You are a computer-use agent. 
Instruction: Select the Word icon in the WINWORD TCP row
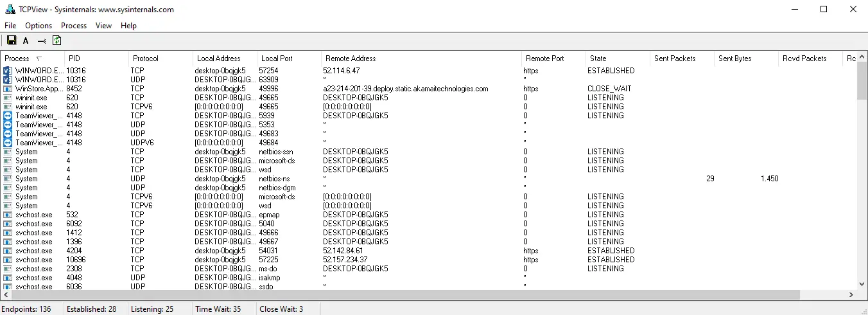point(8,71)
